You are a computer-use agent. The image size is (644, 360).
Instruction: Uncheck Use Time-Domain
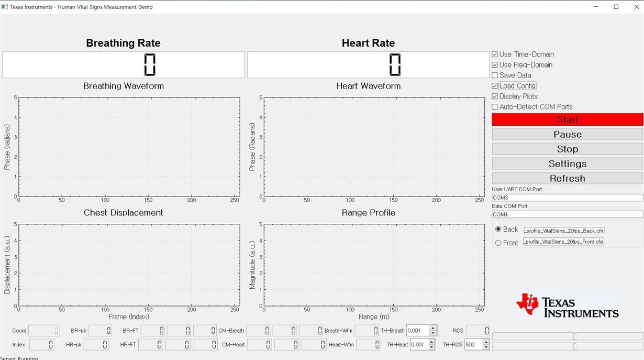tap(495, 54)
